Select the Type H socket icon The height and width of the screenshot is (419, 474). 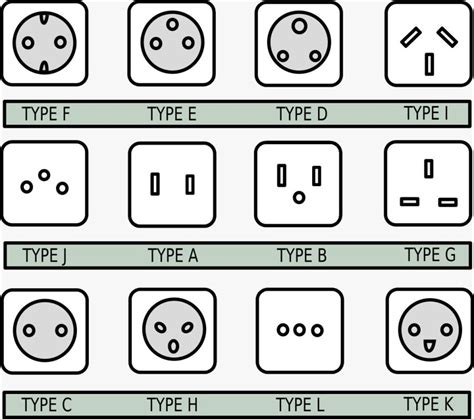pyautogui.click(x=173, y=331)
